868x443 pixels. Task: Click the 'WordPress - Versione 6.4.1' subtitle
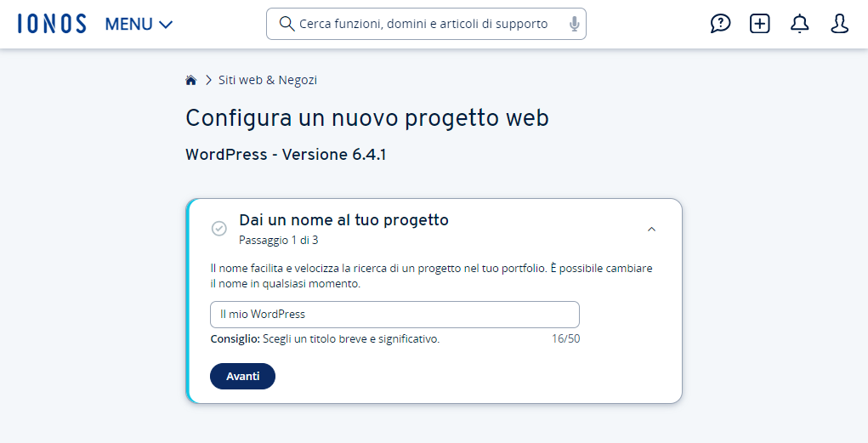tap(286, 155)
